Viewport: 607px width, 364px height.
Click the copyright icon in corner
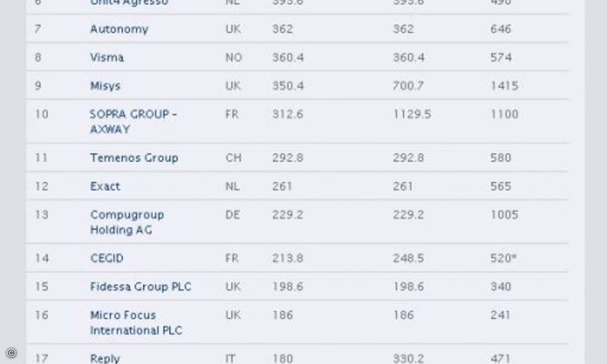[12, 353]
